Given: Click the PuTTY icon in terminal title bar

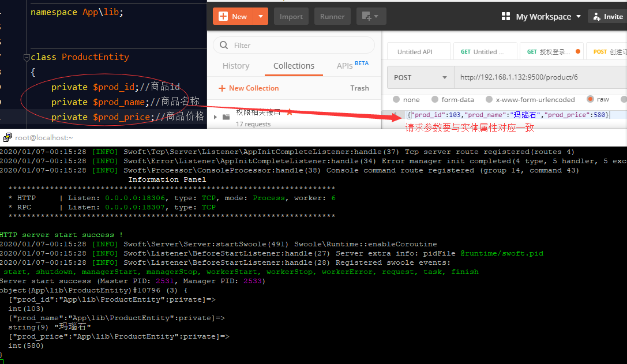Looking at the screenshot, I should click(x=7, y=138).
